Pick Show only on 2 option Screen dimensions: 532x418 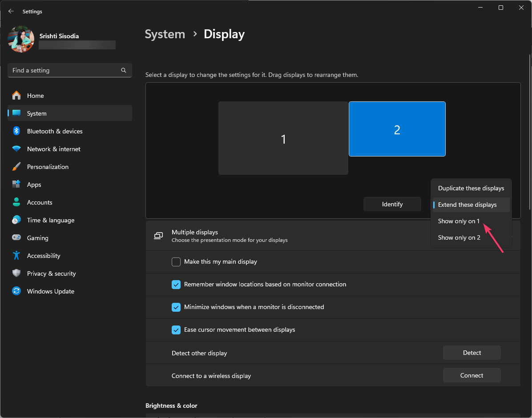(459, 237)
